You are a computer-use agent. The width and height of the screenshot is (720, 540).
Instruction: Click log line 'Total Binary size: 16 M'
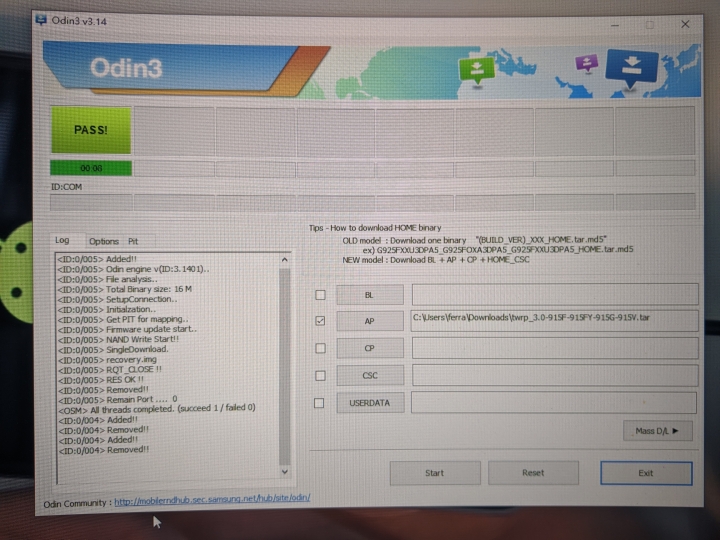pos(124,289)
